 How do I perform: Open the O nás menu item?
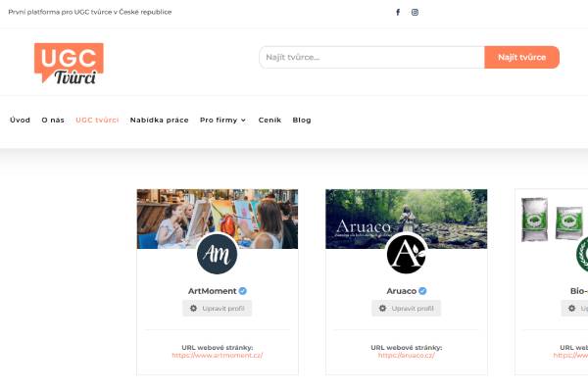point(53,120)
